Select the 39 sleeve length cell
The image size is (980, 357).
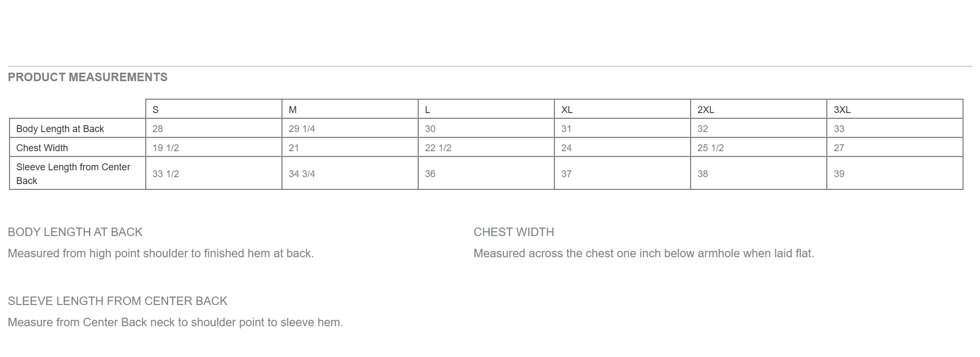[839, 174]
